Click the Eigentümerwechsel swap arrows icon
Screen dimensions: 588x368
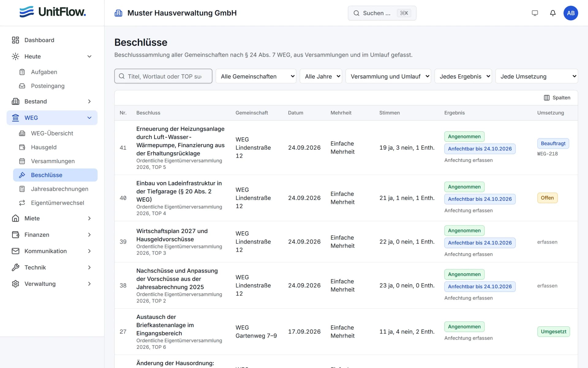point(22,203)
